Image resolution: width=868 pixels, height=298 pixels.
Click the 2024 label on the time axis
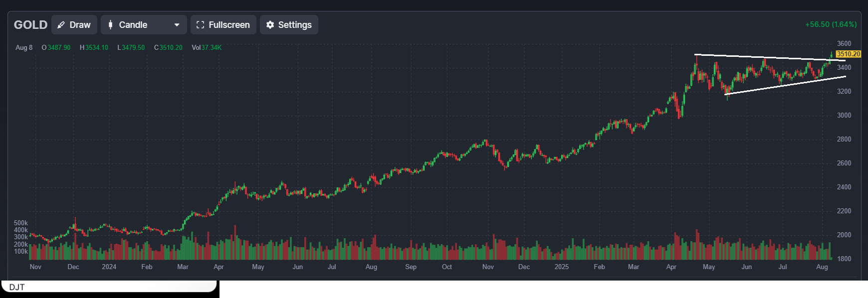[x=109, y=267]
